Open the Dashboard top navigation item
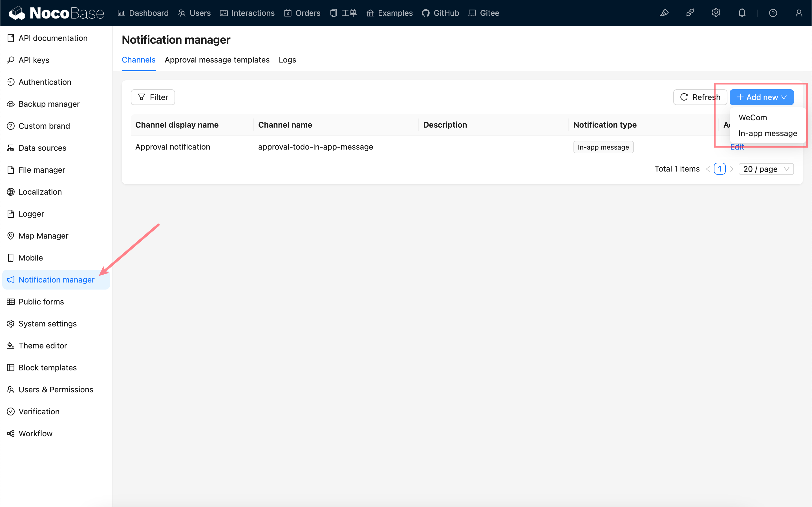 [x=143, y=13]
